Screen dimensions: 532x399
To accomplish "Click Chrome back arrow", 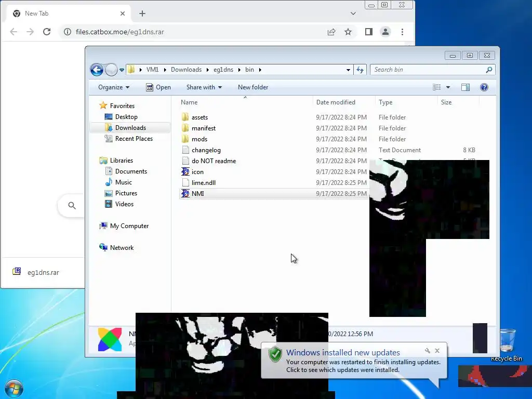I will point(14,32).
